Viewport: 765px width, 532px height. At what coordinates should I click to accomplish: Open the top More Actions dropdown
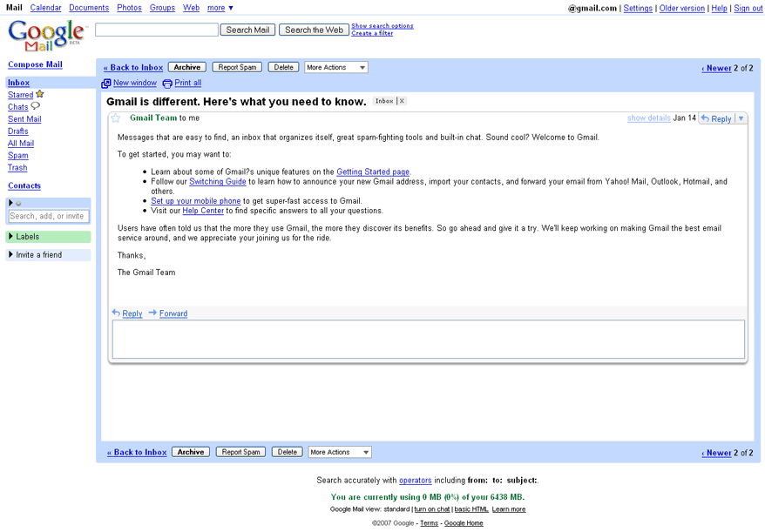336,67
